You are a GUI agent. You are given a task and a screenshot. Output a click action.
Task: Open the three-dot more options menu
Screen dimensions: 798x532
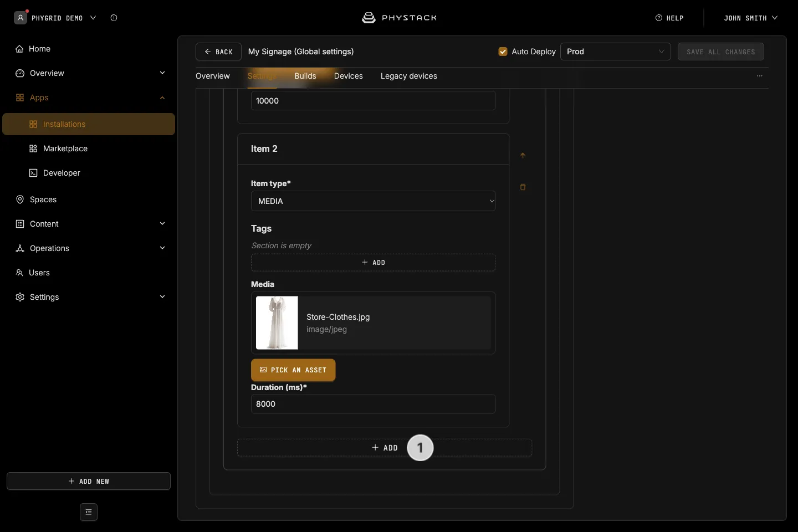pyautogui.click(x=760, y=76)
